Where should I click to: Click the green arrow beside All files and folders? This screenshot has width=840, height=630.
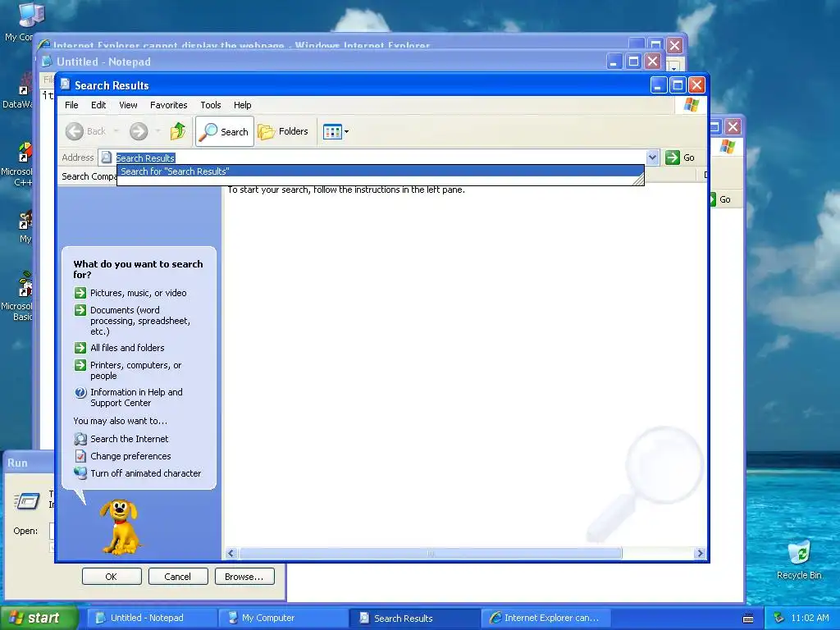pyautogui.click(x=80, y=348)
